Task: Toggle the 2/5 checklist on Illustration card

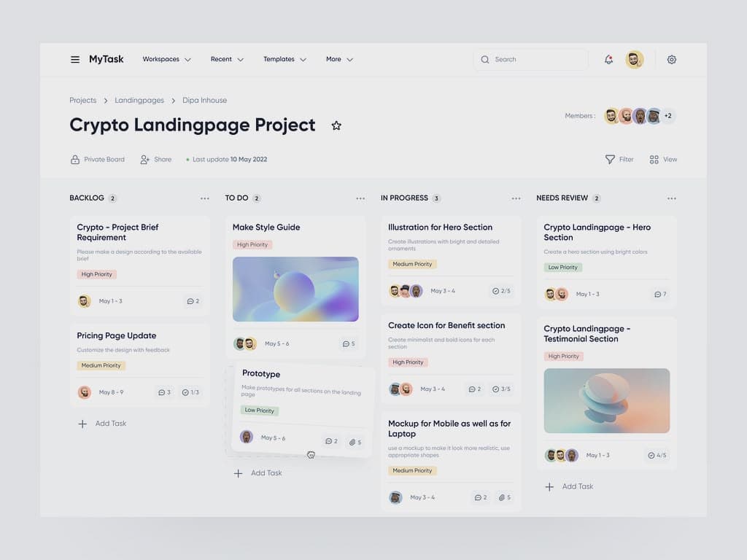Action: point(501,291)
